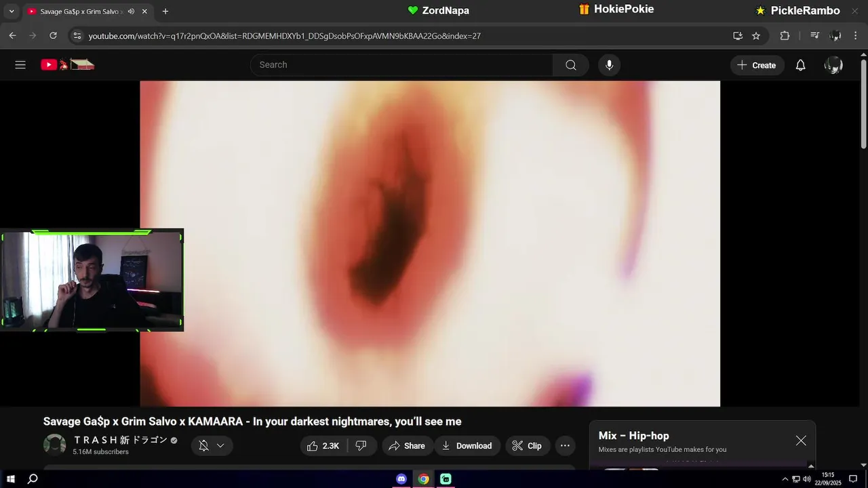The height and width of the screenshot is (488, 868).
Task: Open the YouTube account avatar menu
Action: 833,65
